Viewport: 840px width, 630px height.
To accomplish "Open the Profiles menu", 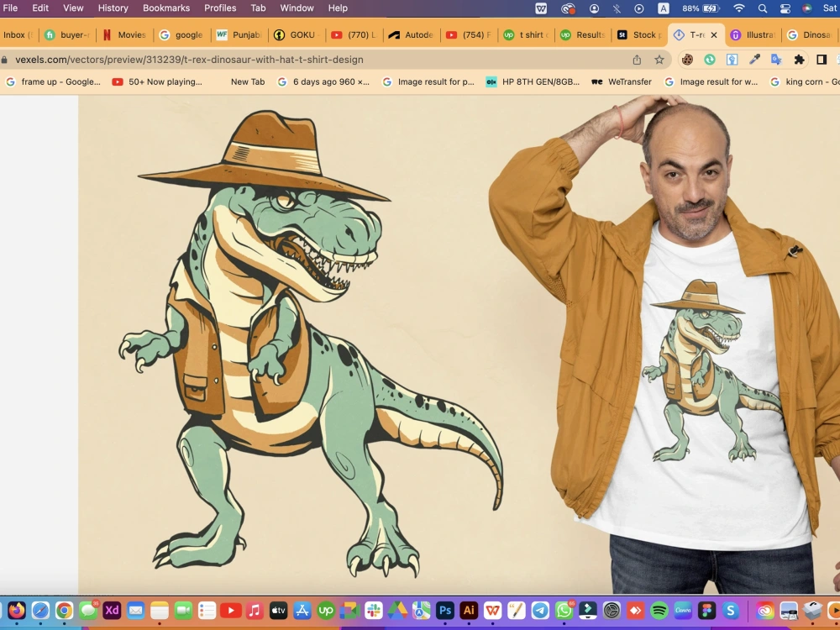I will point(220,8).
